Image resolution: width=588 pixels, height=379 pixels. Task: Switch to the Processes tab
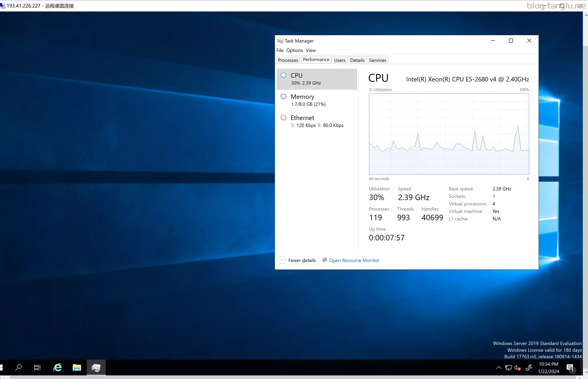[x=288, y=60]
